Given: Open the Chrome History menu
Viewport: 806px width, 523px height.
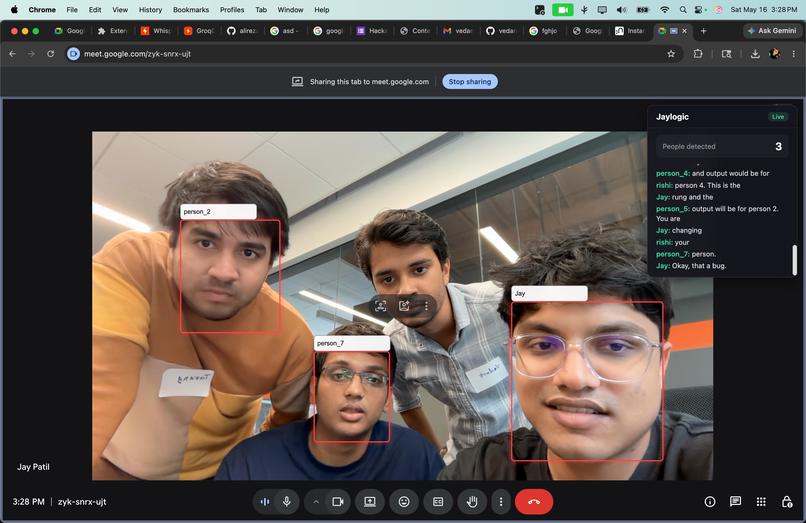Looking at the screenshot, I should coord(150,9).
